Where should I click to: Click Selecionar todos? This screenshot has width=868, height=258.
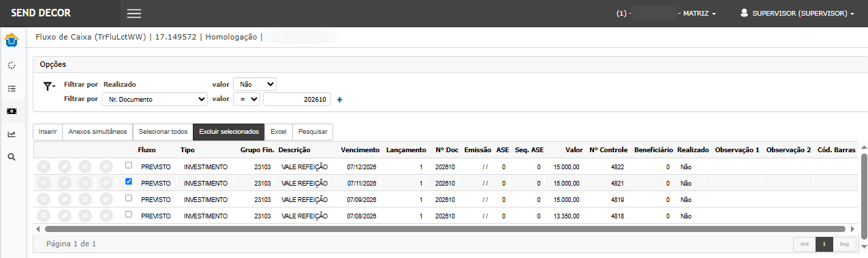[163, 131]
